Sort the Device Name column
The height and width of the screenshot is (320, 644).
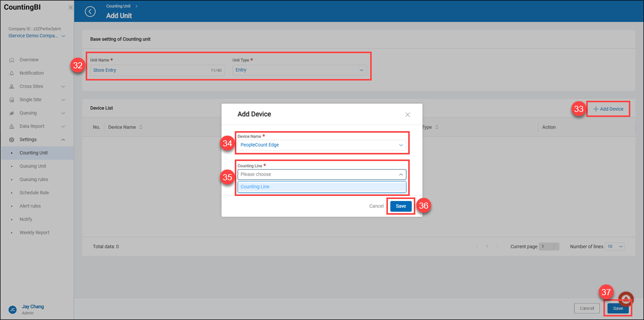(x=140, y=127)
